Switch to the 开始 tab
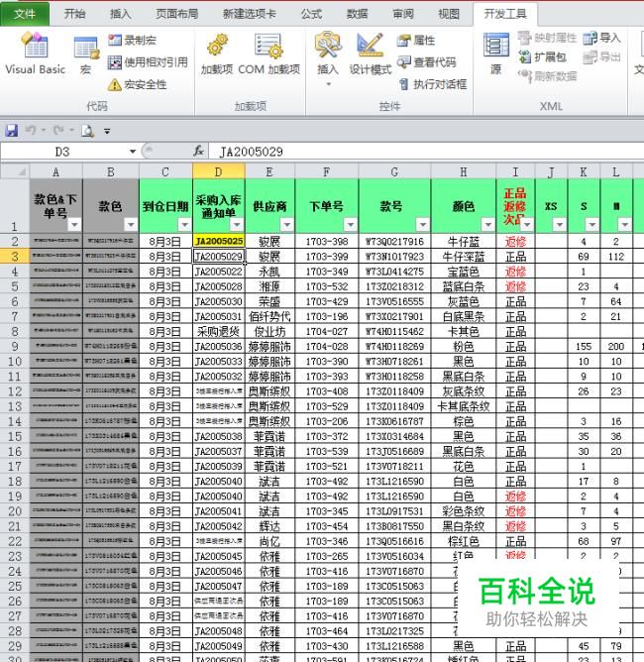The height and width of the screenshot is (662, 644). 74,14
